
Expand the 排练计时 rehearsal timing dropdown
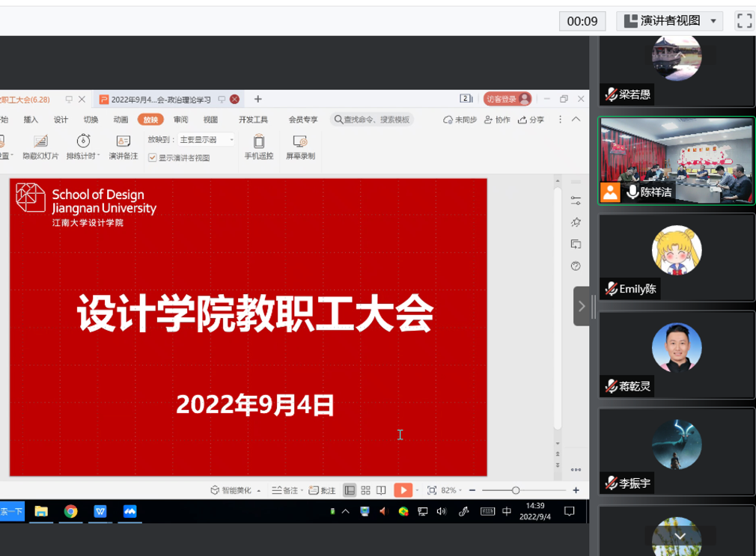click(x=99, y=156)
